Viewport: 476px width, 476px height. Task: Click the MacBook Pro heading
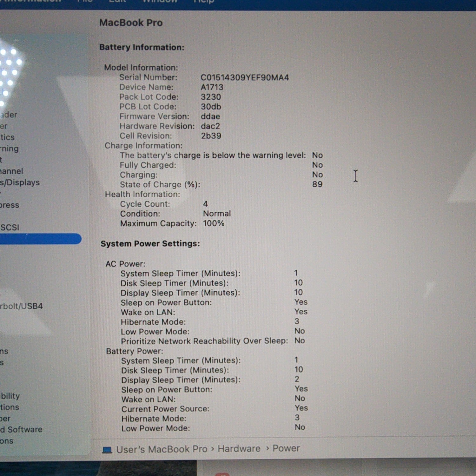[x=131, y=23]
